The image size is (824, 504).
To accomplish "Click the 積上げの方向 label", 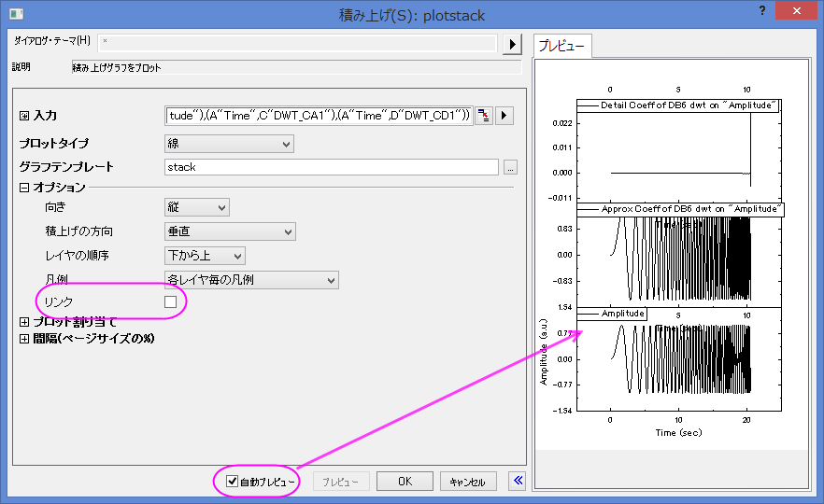I will (x=78, y=231).
